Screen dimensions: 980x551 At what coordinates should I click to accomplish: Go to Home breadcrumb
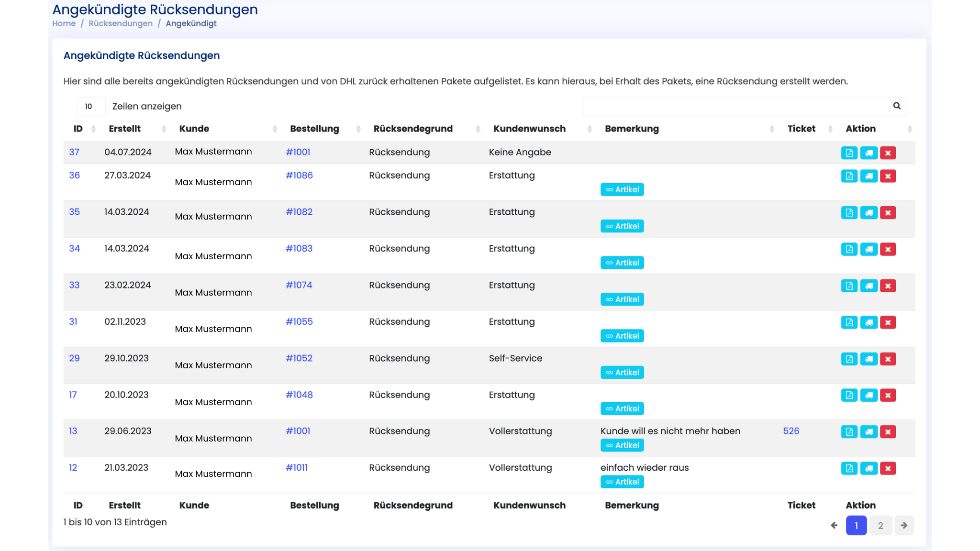pos(64,23)
